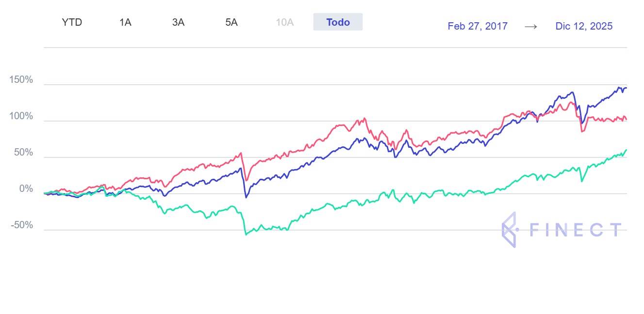
Task: Switch to the 1A period
Action: click(x=125, y=22)
